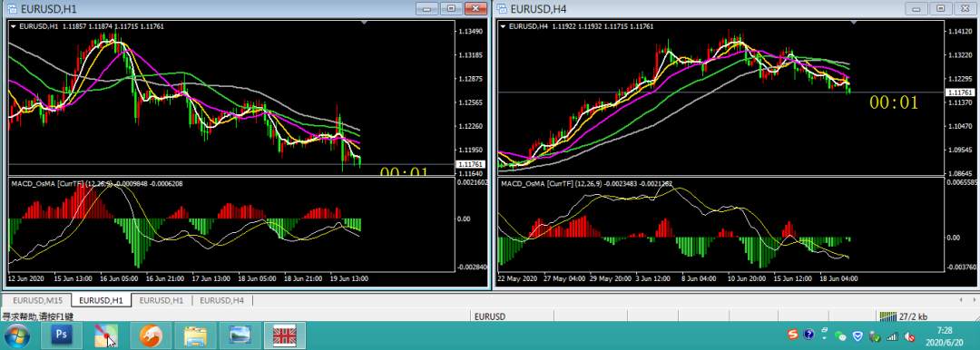Open the orange browser taskbar icon
The width and height of the screenshot is (980, 350).
(151, 335)
